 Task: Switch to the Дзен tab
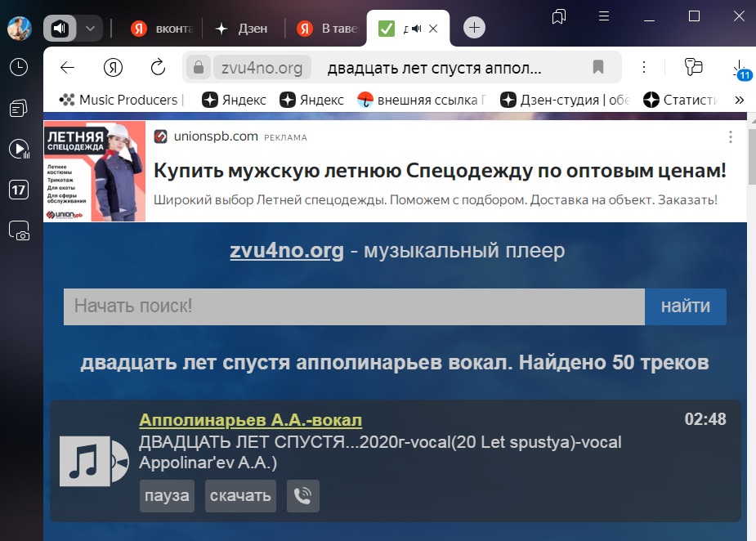click(243, 29)
